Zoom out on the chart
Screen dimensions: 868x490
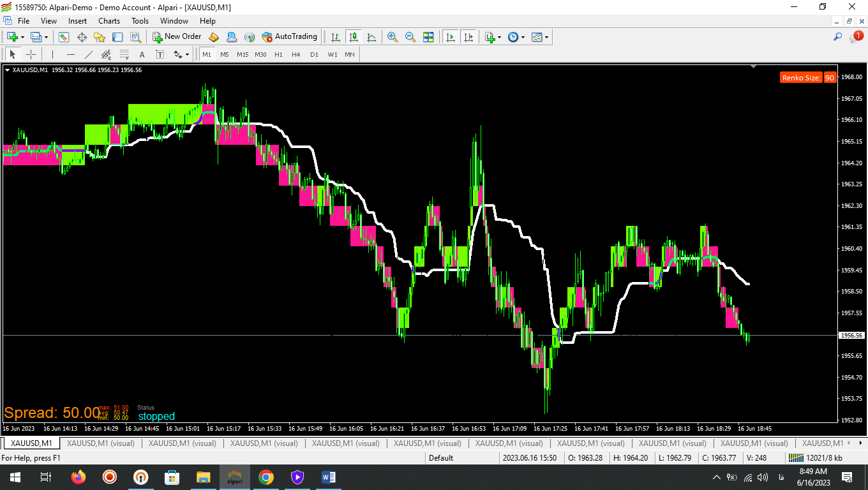[410, 37]
